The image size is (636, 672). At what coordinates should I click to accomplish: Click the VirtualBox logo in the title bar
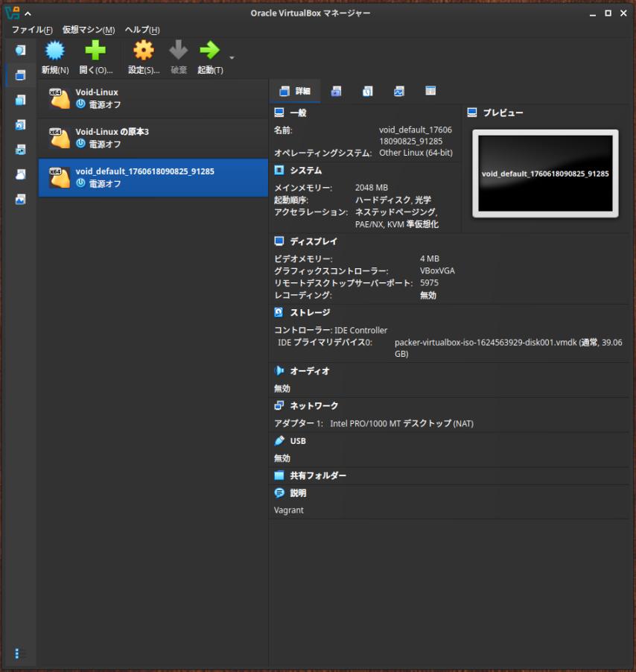pos(13,13)
